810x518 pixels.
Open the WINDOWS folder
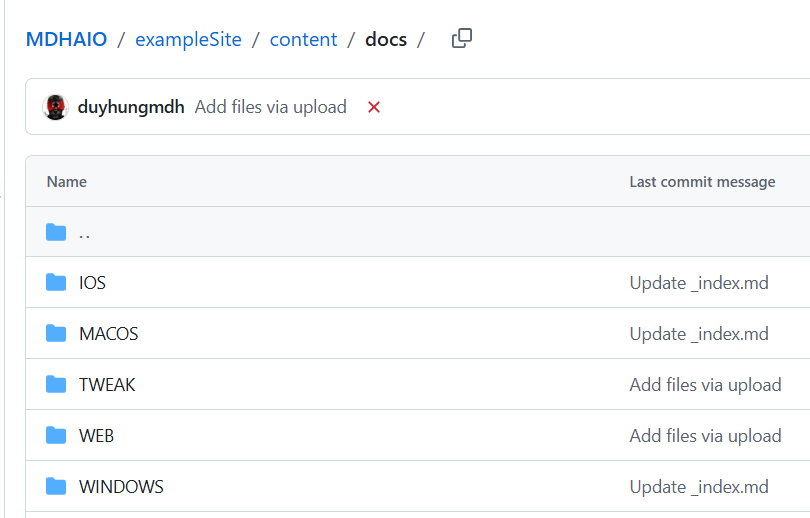coord(121,486)
